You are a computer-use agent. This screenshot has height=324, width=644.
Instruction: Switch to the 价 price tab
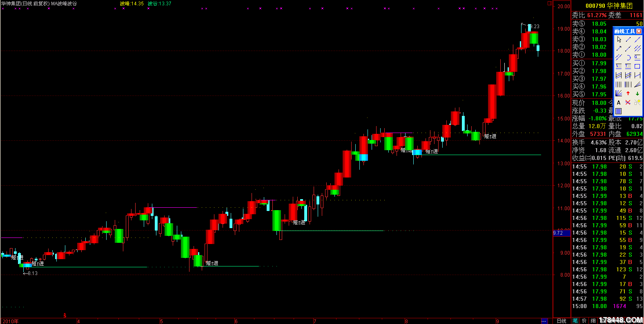click(x=584, y=321)
